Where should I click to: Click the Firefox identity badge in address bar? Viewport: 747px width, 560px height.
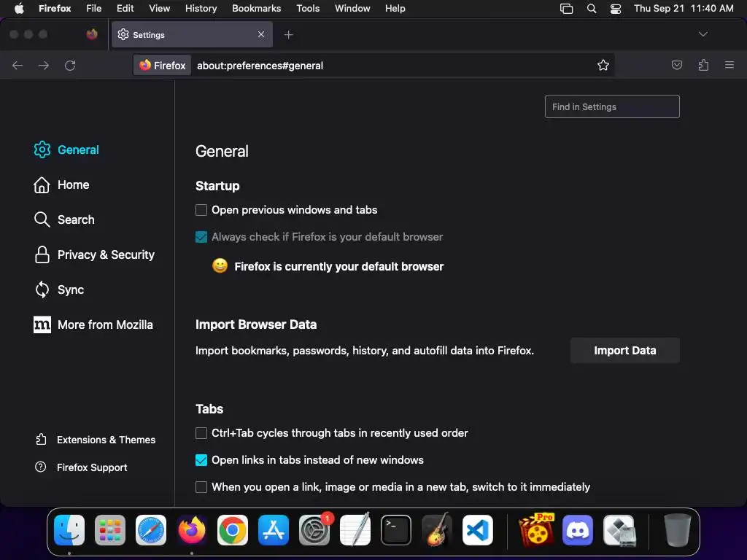[x=163, y=65]
